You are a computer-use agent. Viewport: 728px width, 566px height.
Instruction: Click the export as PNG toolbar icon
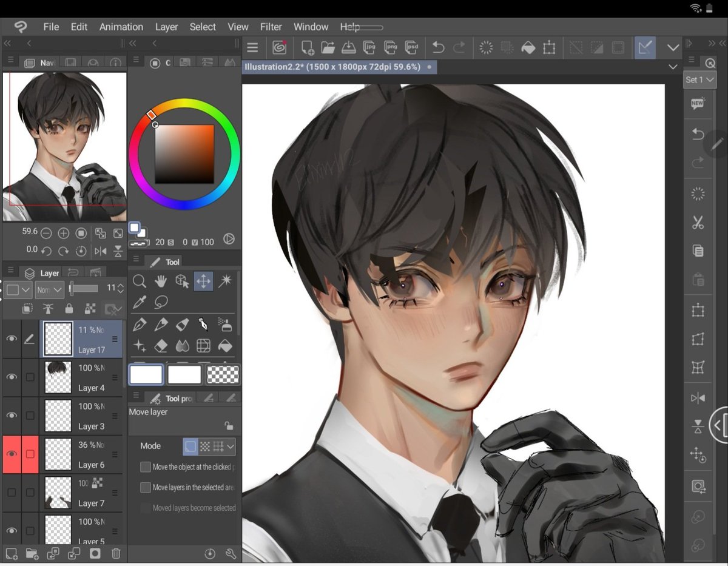391,47
